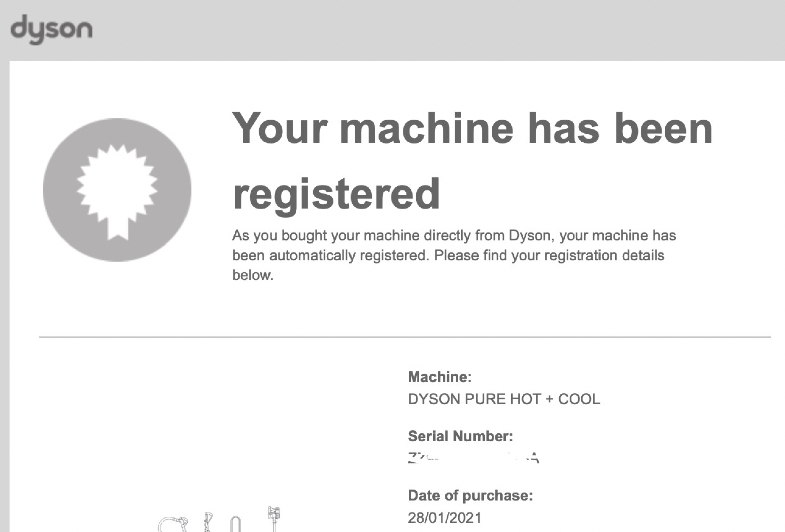Screen dimensions: 785x532
Task: Click the 'been automatically registered' text line
Action: pyautogui.click(x=448, y=256)
